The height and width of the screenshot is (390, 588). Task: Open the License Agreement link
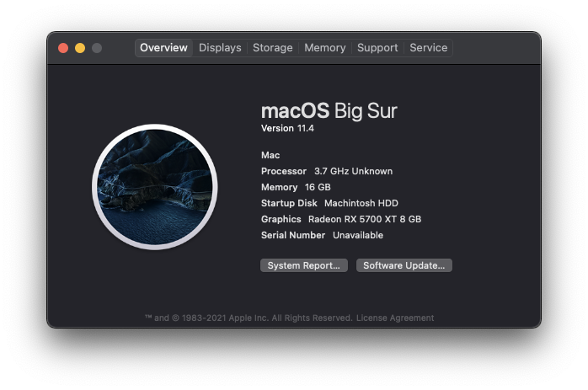point(395,318)
